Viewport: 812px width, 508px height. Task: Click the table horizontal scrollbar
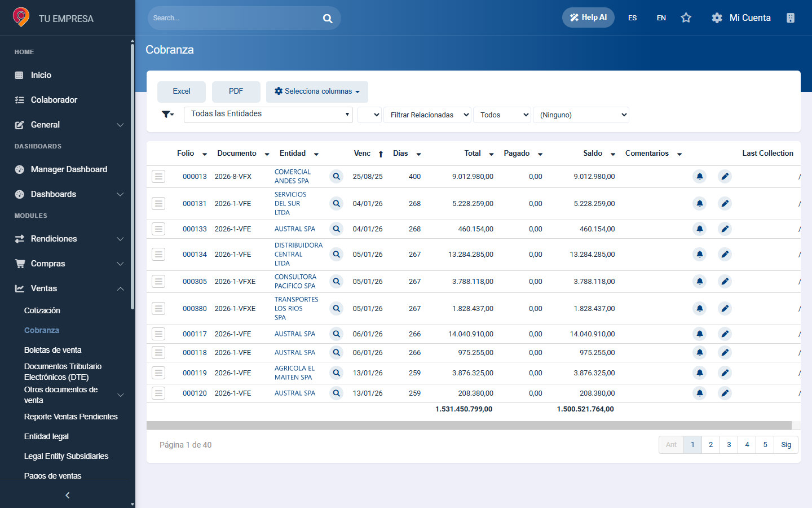click(469, 426)
